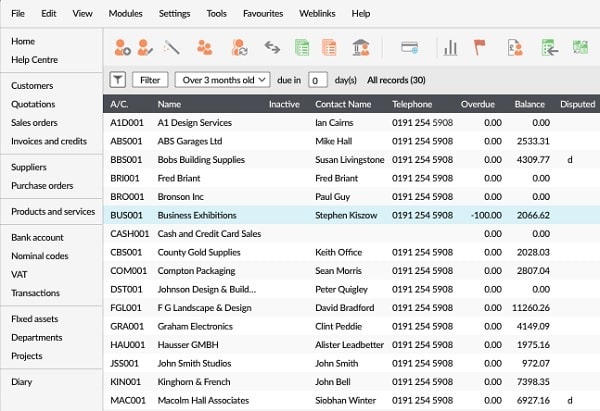Open Suppliers in sidebar
Image resolution: width=600 pixels, height=411 pixels.
[x=29, y=167]
